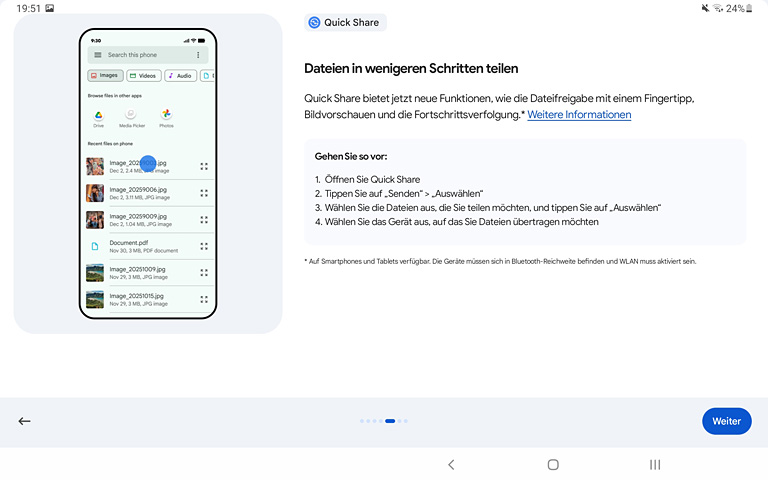Tap the Image_20259006.jpg thumbnail
768x480 pixels.
pyautogui.click(x=95, y=193)
